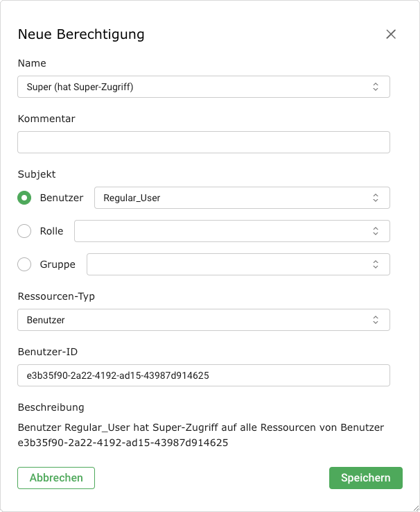Click the Gruppe label next to its radio
Image resolution: width=420 pixels, height=512 pixels.
pos(58,264)
